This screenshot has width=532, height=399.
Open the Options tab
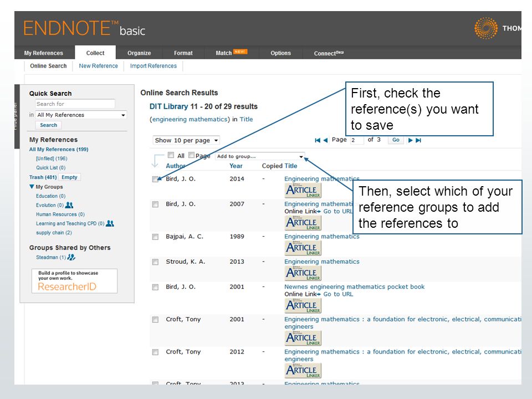coord(280,53)
